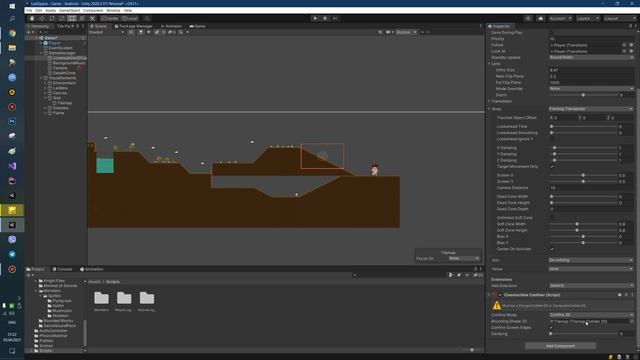Open Layers dropdown in toolbar
The height and width of the screenshot is (360, 640).
point(588,18)
